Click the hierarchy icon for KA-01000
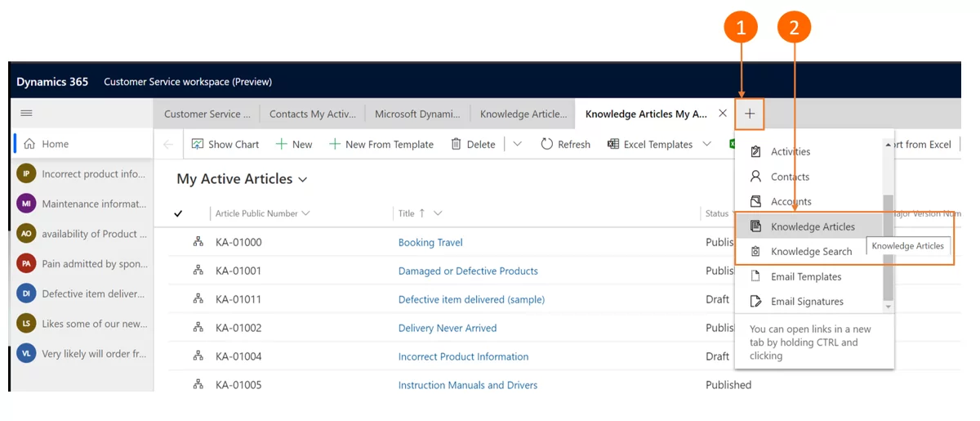The height and width of the screenshot is (421, 980). [x=198, y=242]
